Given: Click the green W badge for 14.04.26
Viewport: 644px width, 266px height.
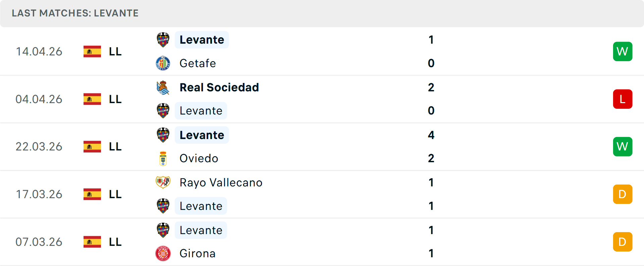Looking at the screenshot, I should [x=623, y=51].
